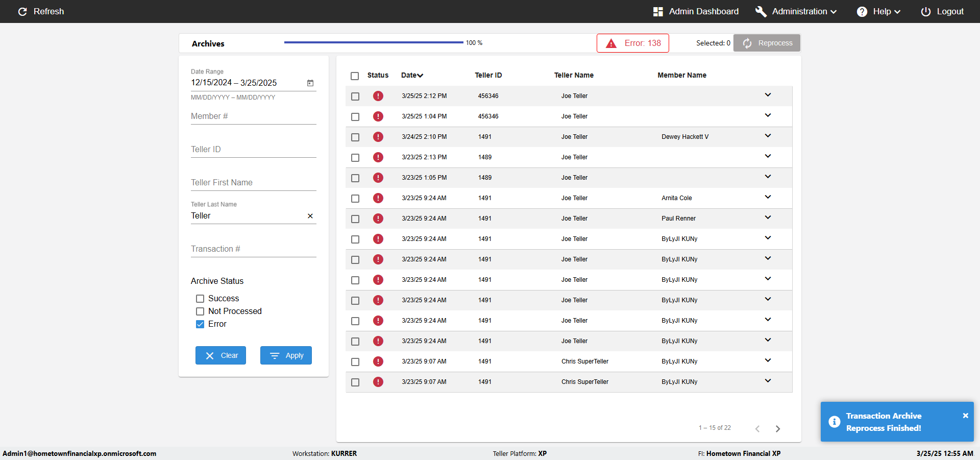Apply the archive filters

(286, 355)
